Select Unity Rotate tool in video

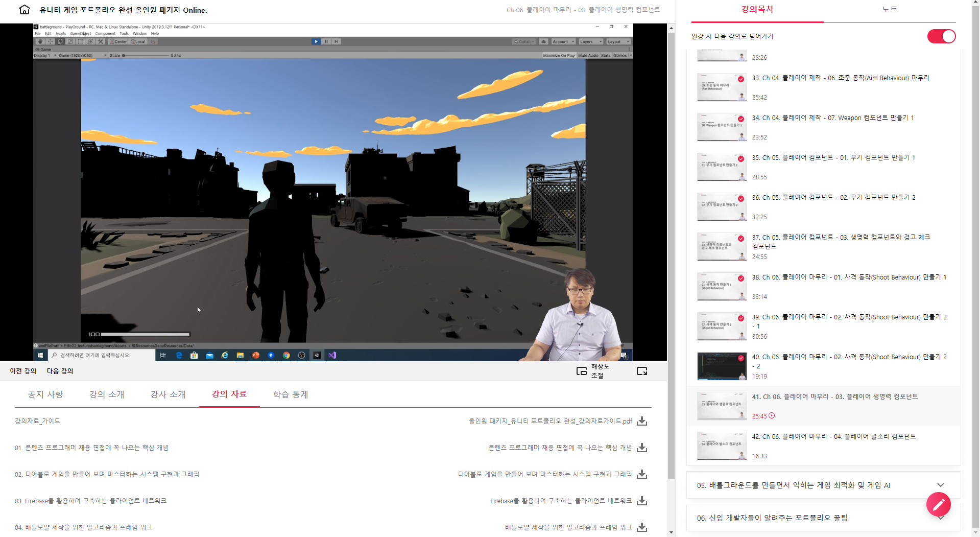tap(60, 41)
